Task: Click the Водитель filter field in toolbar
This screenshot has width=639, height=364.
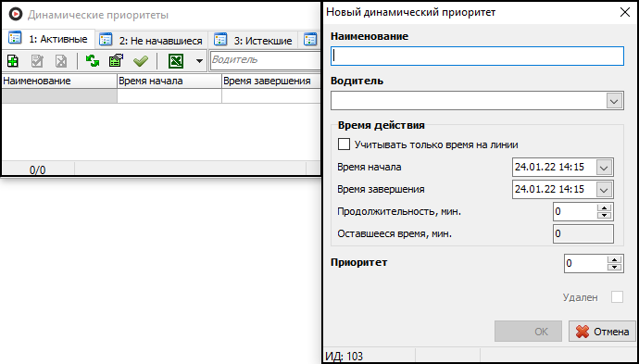Action: 265,60
